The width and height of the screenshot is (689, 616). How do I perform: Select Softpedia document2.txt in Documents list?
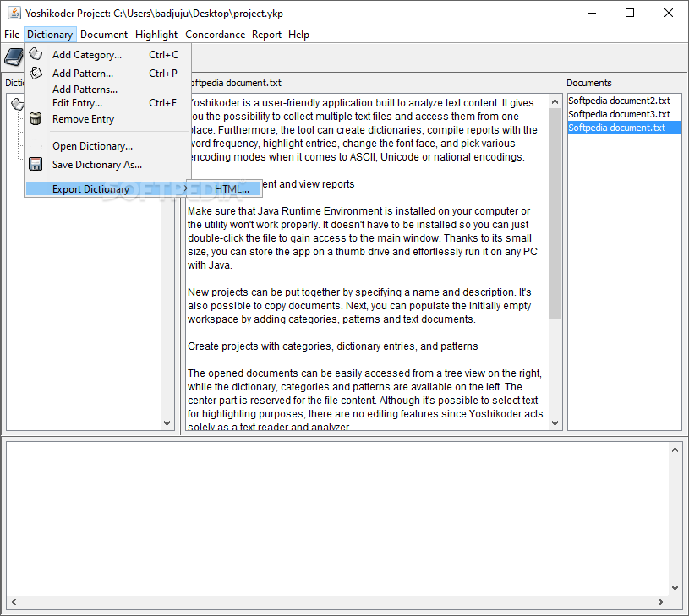pos(624,101)
